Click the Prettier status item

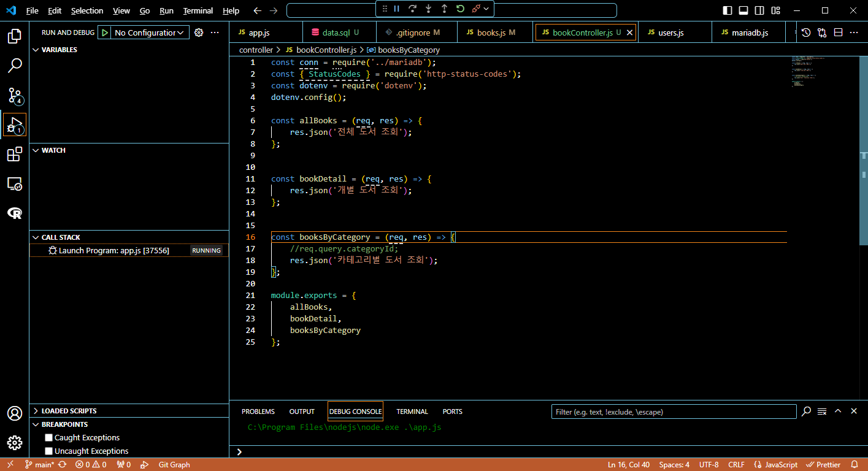tap(824, 465)
